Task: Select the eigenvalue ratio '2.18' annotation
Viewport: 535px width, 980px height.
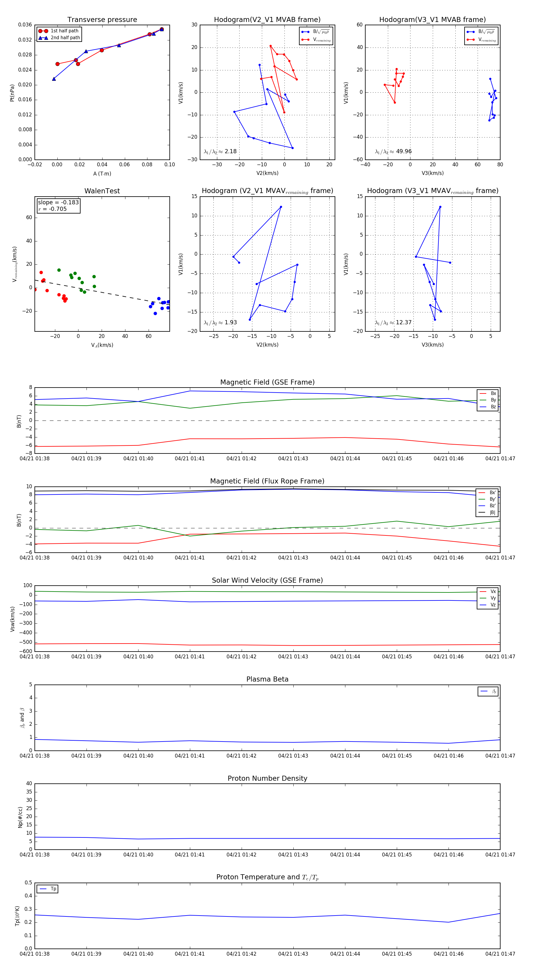Action: 220,151
